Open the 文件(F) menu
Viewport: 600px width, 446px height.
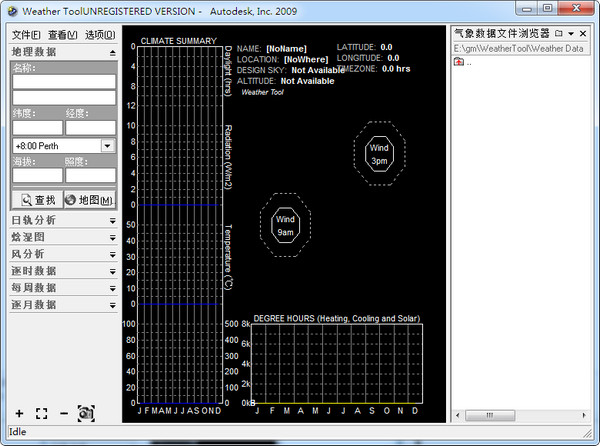pos(26,35)
